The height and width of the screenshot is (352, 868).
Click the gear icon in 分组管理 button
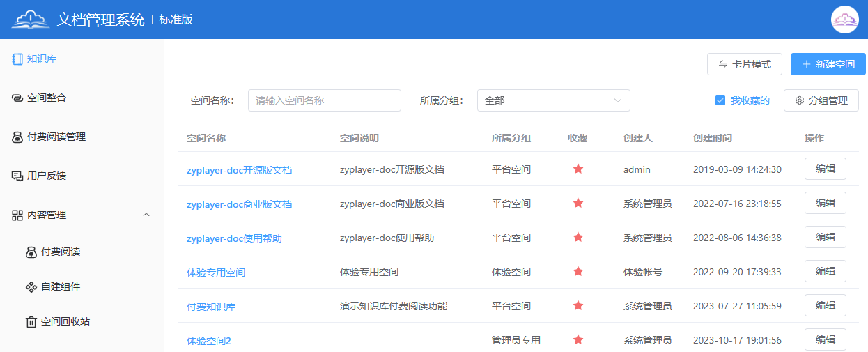tap(800, 100)
